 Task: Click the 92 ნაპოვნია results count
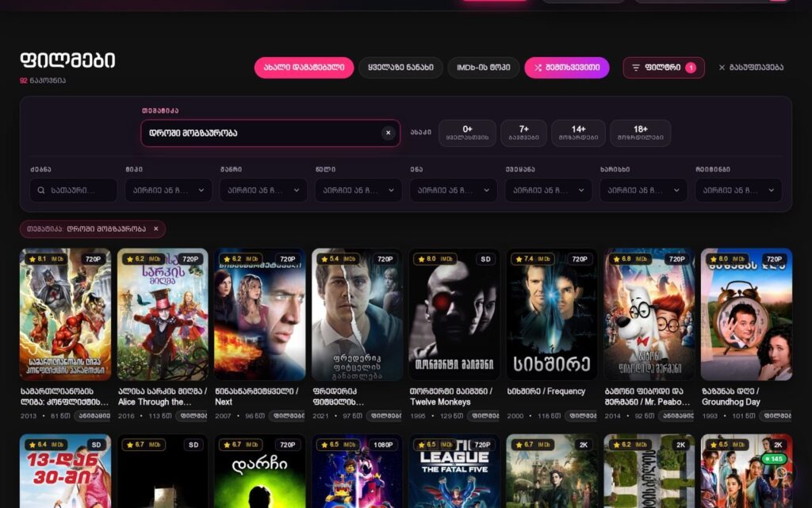coord(43,80)
